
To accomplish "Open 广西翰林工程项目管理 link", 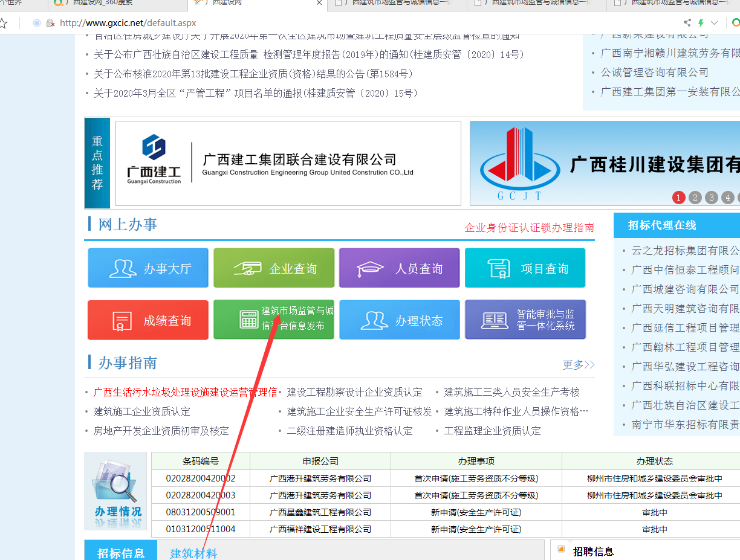I will tap(686, 347).
